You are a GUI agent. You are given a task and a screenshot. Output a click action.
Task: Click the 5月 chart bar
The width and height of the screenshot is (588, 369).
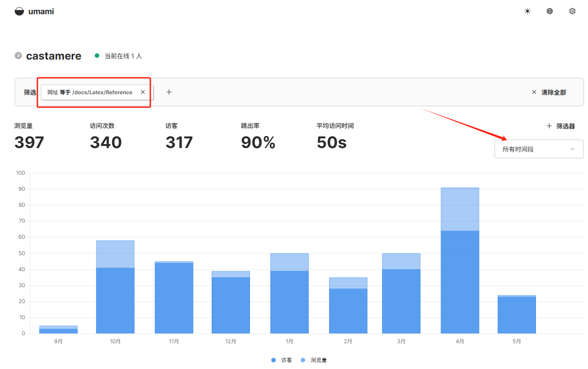(517, 314)
